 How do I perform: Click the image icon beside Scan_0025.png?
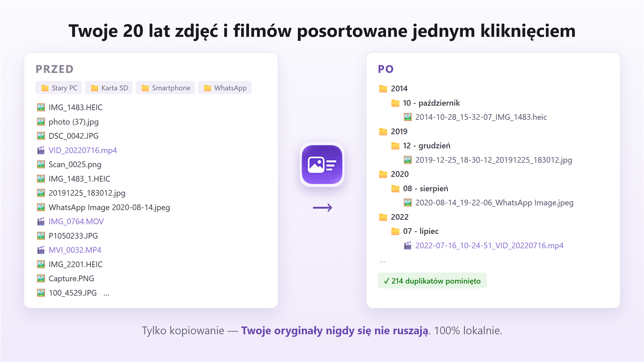pos(41,165)
